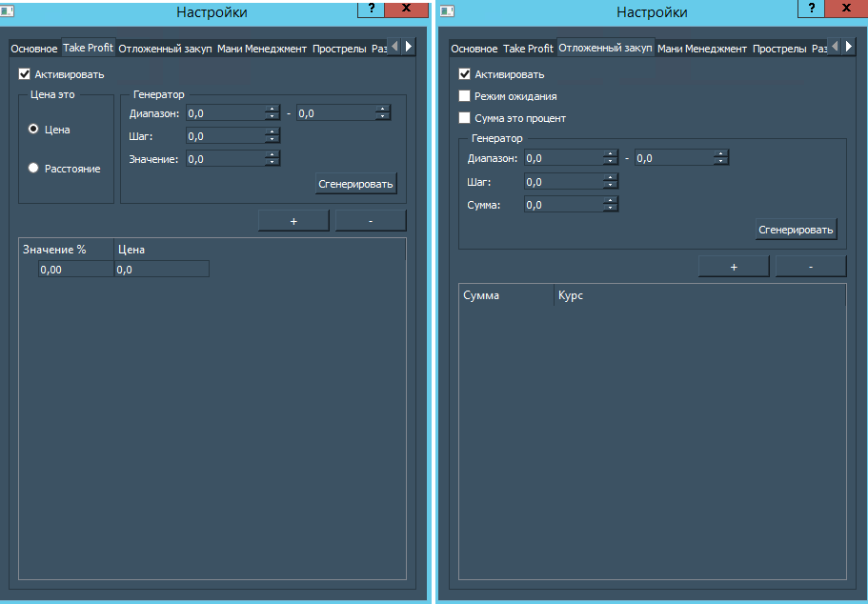
Task: Check the Сумма это процент option
Action: point(465,118)
